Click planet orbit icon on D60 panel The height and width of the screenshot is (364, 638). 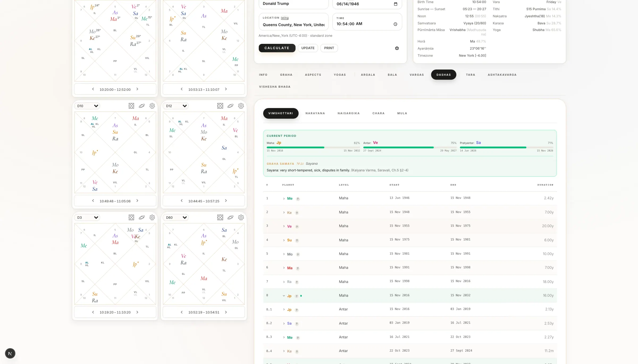pos(230,217)
